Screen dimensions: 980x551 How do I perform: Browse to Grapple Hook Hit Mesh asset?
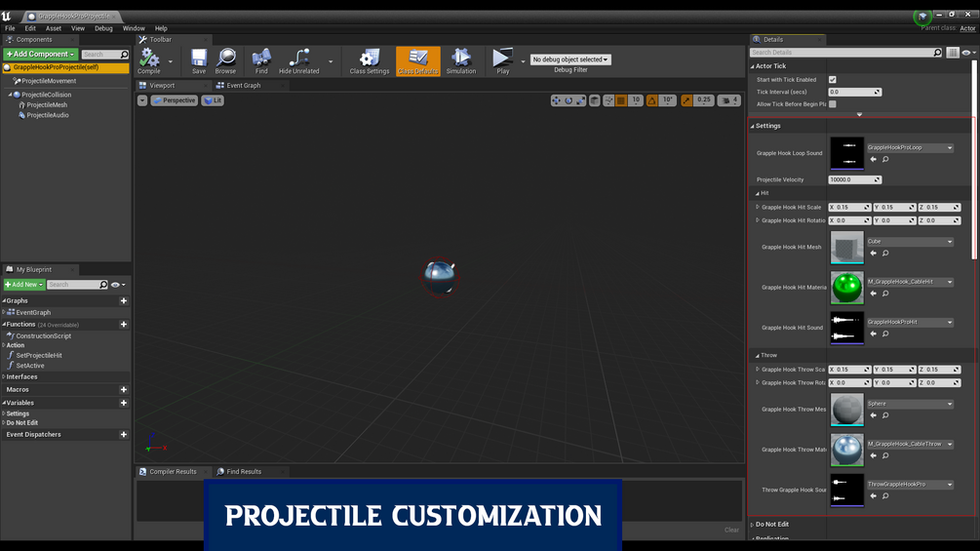[x=885, y=253]
